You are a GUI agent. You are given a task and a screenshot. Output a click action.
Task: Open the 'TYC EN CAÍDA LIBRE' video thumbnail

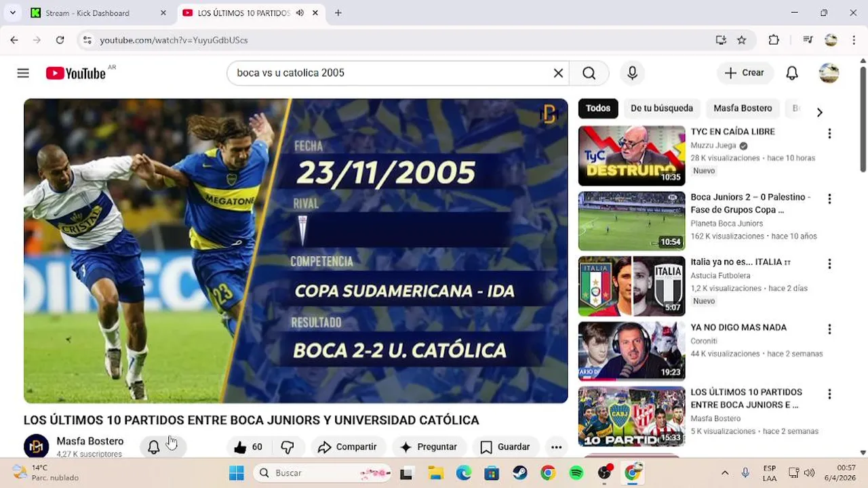pyautogui.click(x=631, y=156)
